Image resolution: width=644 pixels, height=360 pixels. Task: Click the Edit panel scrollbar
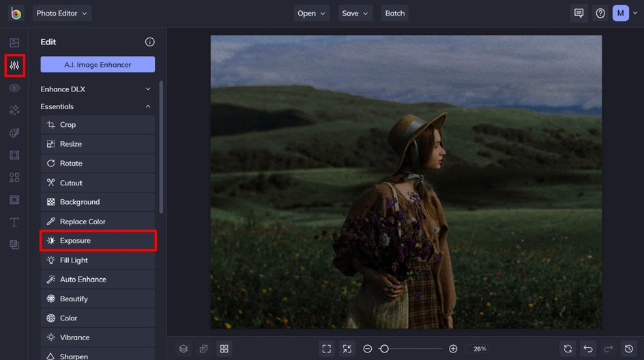point(161,147)
